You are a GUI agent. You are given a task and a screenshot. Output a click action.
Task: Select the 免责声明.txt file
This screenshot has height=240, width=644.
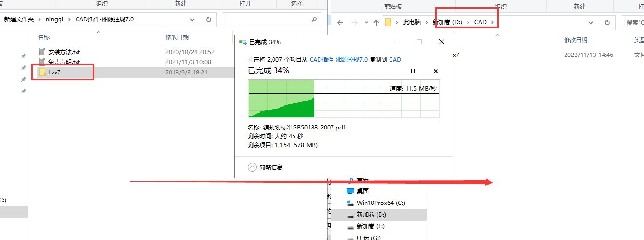pos(64,62)
